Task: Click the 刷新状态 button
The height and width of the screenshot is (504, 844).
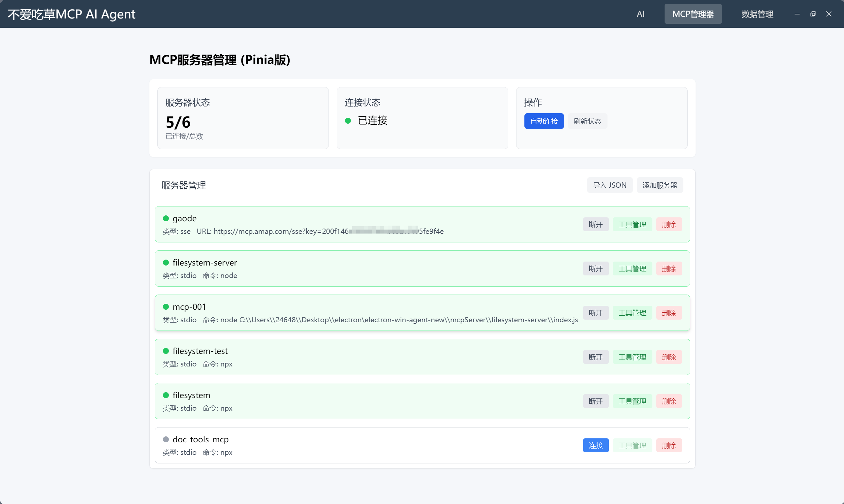Action: [x=587, y=121]
